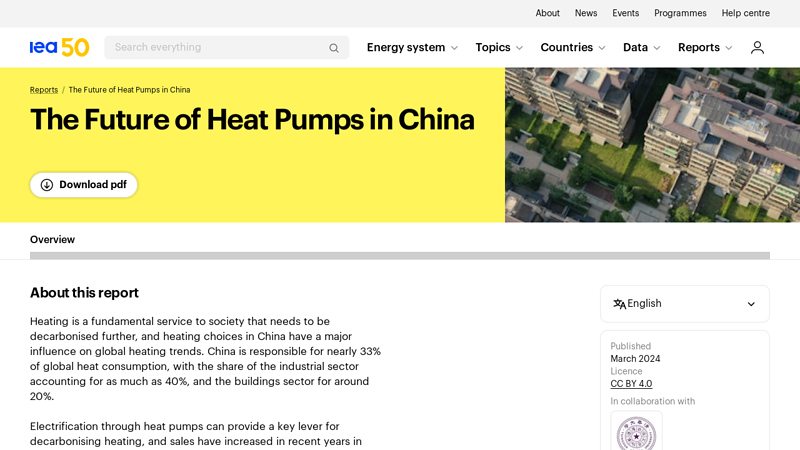Open Programmes in top bar
This screenshot has width=800, height=450.
(680, 13)
